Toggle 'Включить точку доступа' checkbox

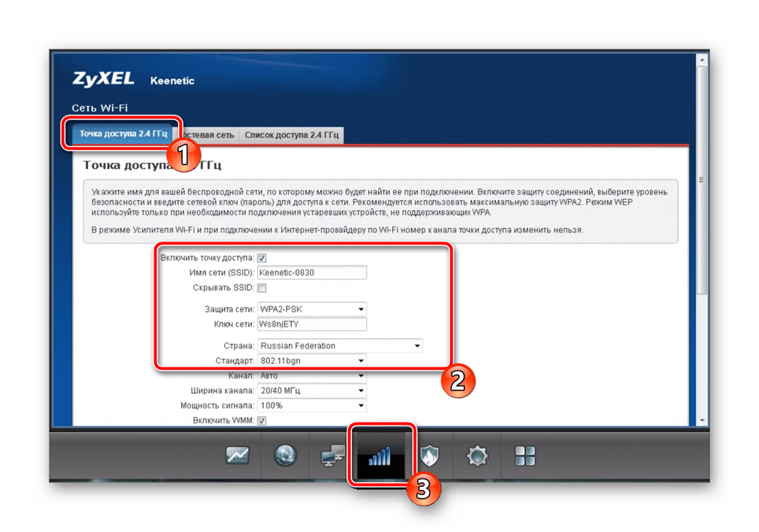pyautogui.click(x=262, y=258)
